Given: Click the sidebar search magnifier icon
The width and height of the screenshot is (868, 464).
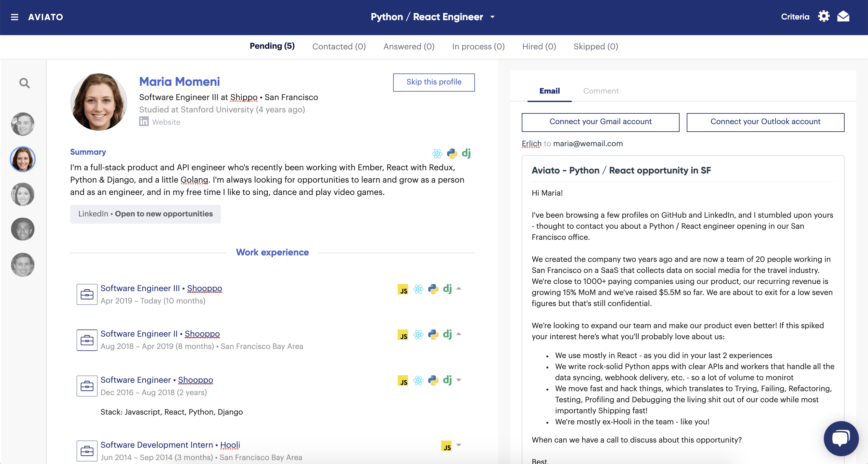Looking at the screenshot, I should (24, 83).
